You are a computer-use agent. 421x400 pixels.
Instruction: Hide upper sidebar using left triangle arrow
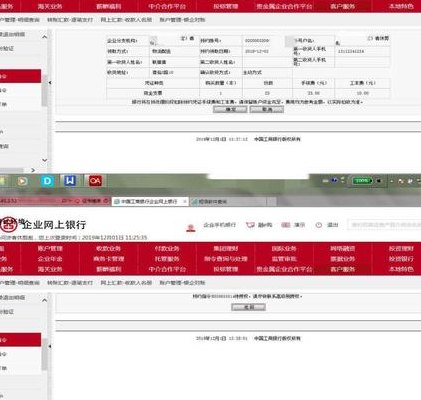50,82
